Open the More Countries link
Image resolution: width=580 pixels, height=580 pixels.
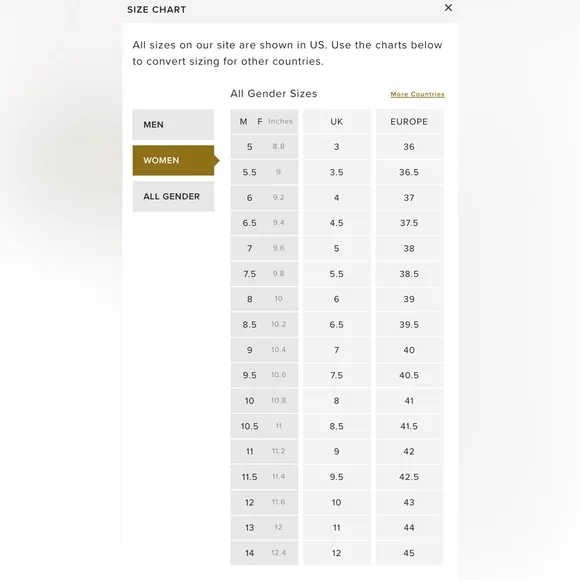417,94
